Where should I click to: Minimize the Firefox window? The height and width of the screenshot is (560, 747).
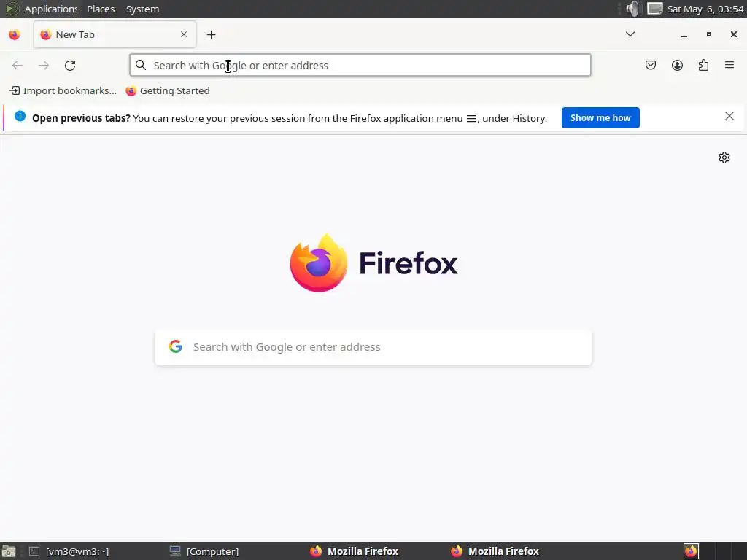click(x=684, y=35)
